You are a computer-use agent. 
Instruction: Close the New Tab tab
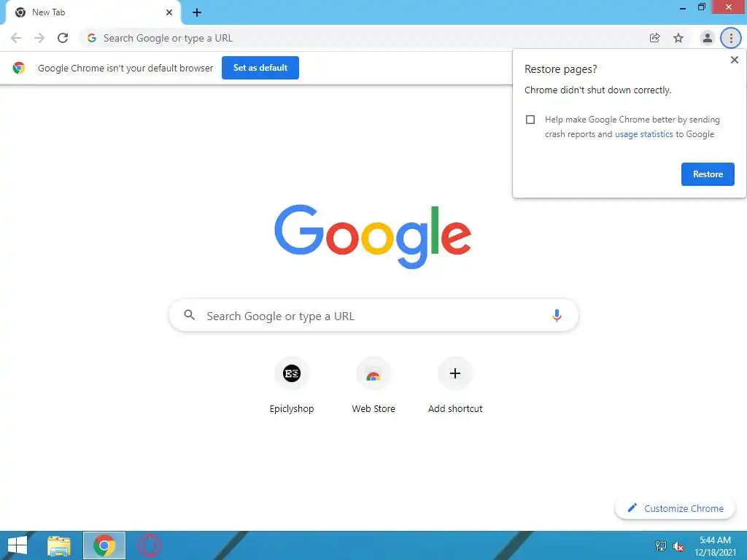(169, 12)
